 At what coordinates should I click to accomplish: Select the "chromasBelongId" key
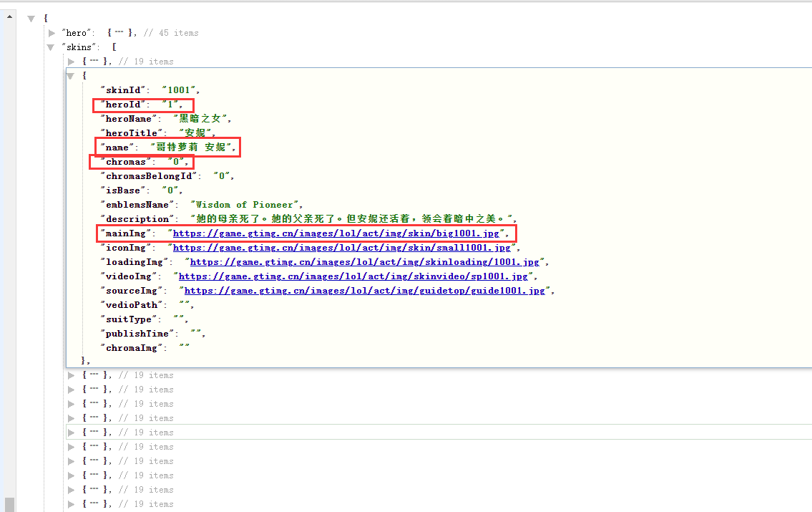149,176
